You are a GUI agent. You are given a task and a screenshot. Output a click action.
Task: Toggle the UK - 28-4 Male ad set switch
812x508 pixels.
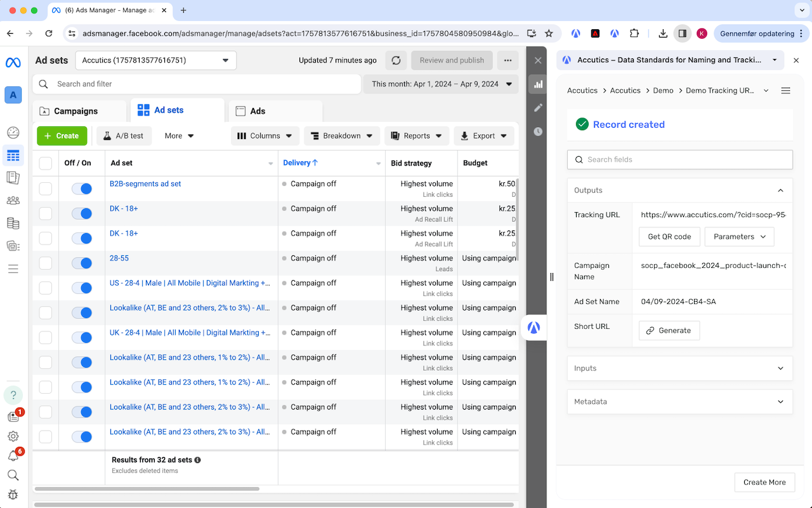click(82, 337)
